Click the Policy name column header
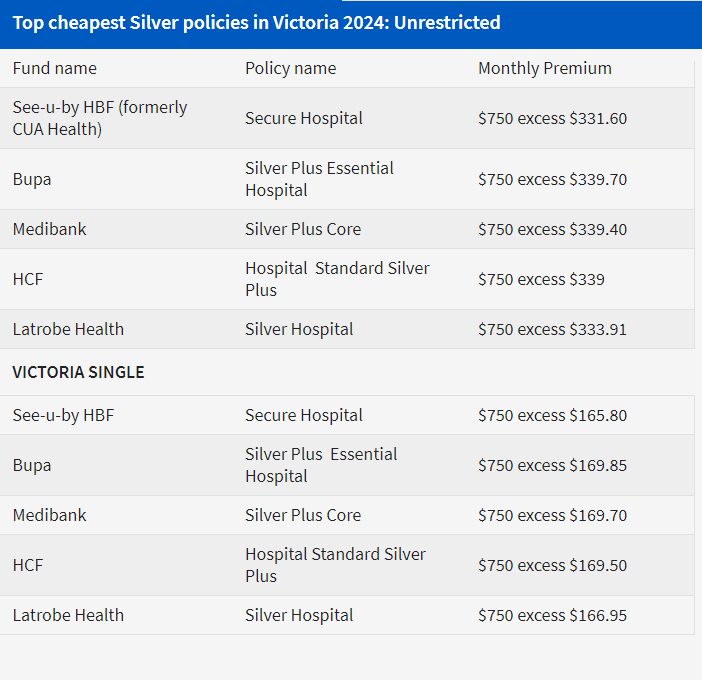702x680 pixels. click(x=290, y=68)
